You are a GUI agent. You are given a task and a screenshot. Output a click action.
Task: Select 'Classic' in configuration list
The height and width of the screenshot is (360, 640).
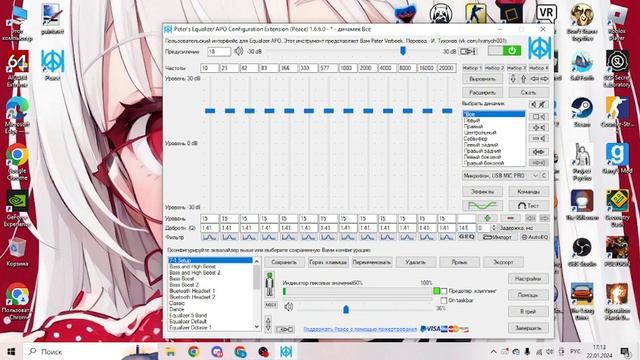pyautogui.click(x=177, y=303)
